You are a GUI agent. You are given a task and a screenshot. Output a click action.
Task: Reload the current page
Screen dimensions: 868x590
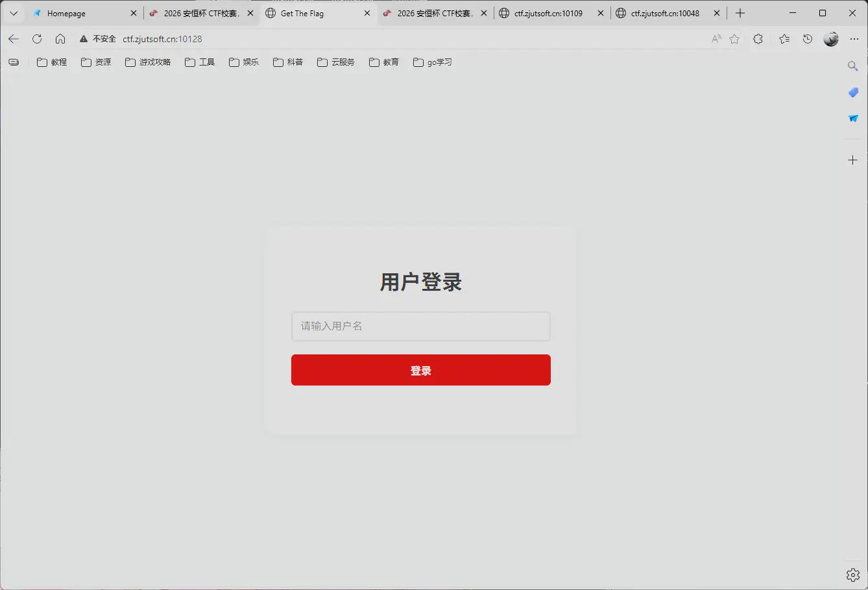[x=37, y=38]
